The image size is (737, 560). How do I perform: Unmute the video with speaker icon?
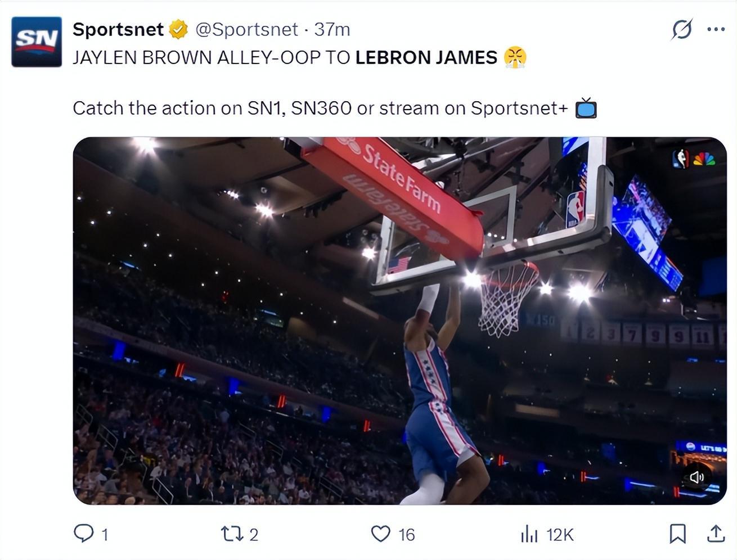click(x=696, y=477)
